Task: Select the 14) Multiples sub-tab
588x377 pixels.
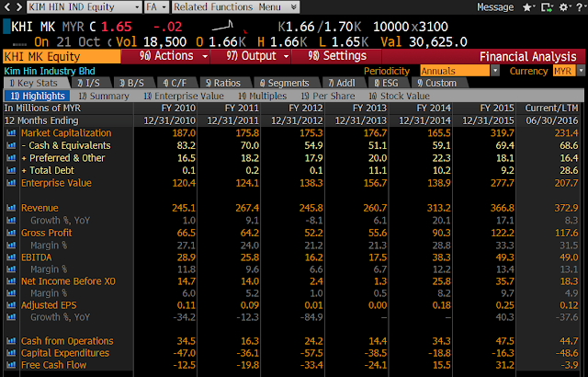Action: pyautogui.click(x=263, y=96)
